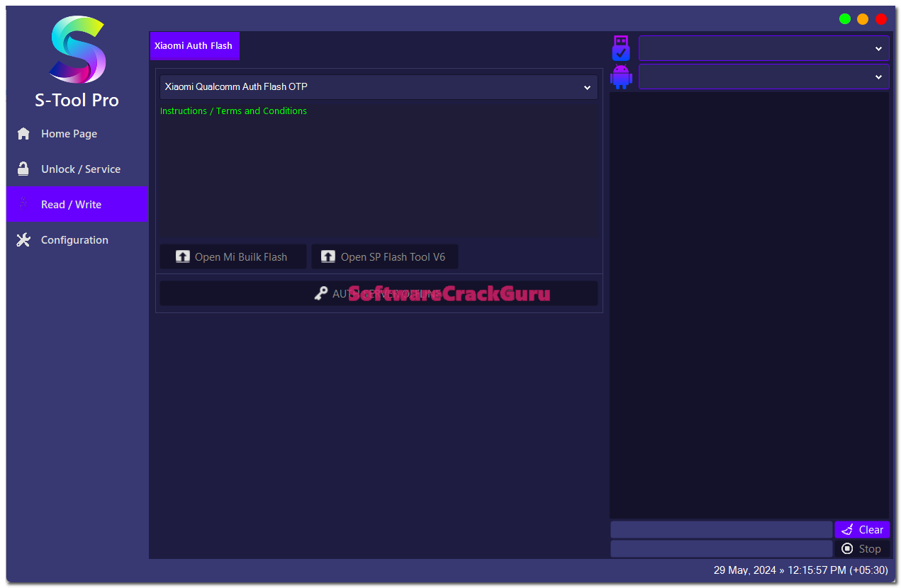
Task: Click the upload icon on Open SP Flash Tool V6
Action: [328, 256]
